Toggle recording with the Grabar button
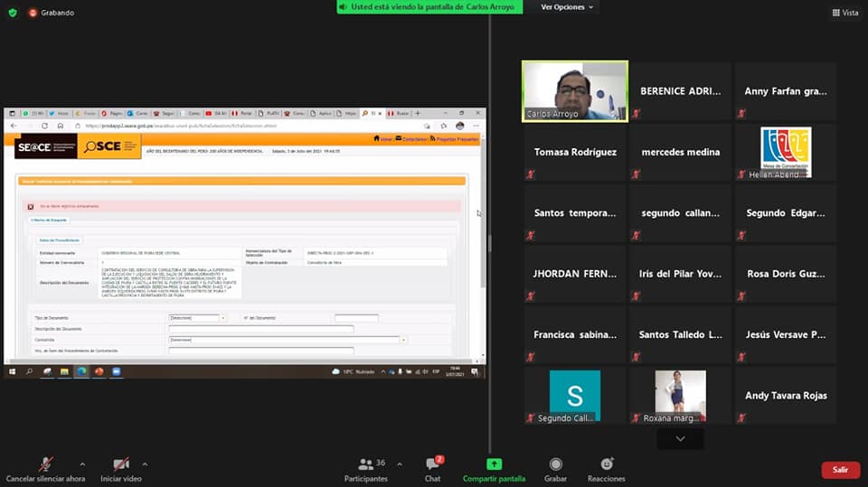 click(556, 469)
